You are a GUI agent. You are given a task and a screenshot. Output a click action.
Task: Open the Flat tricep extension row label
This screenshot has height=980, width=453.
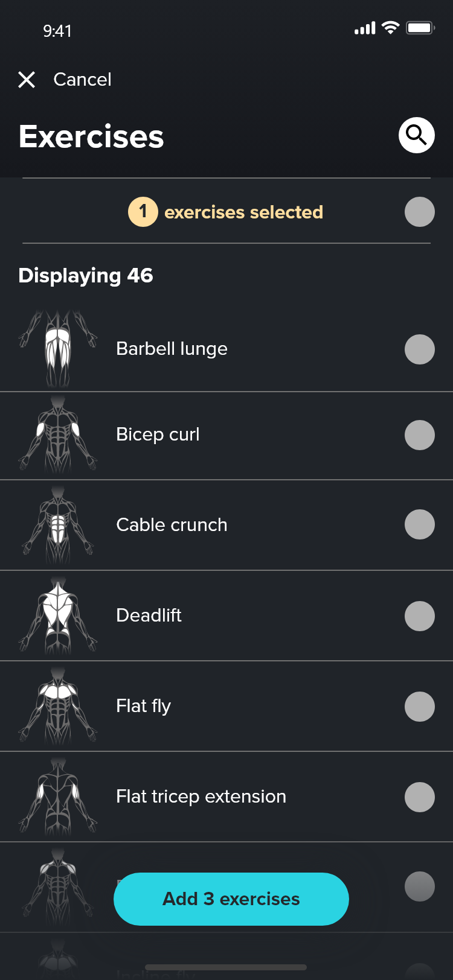pyautogui.click(x=201, y=797)
